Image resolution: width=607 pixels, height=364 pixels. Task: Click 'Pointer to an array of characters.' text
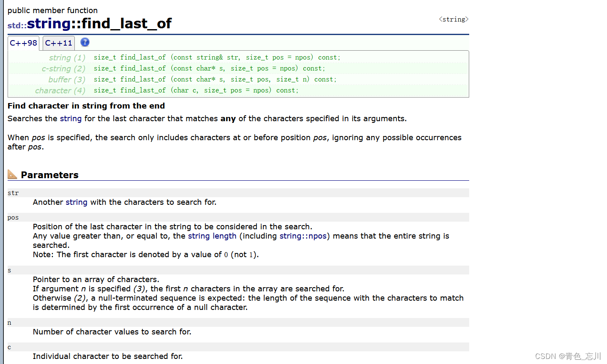[x=96, y=280]
